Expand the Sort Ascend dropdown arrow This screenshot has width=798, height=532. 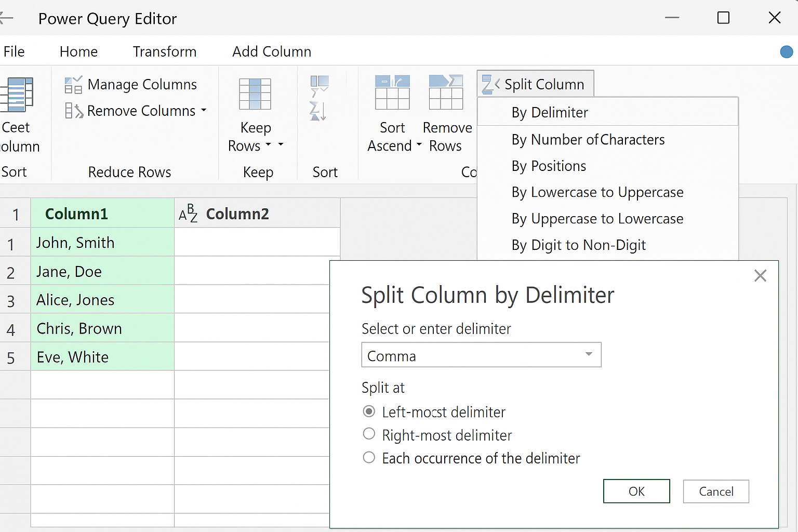419,145
